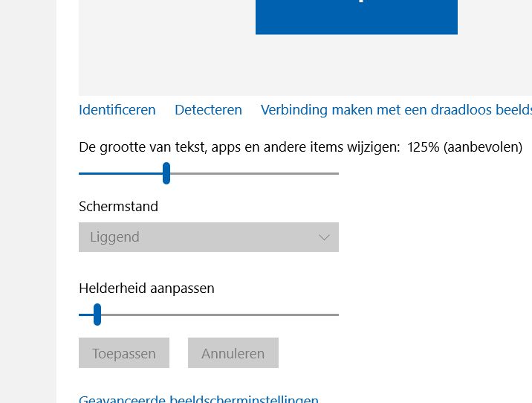
Task: Click the gray unfilled track of the text size slider
Action: tap(254, 173)
